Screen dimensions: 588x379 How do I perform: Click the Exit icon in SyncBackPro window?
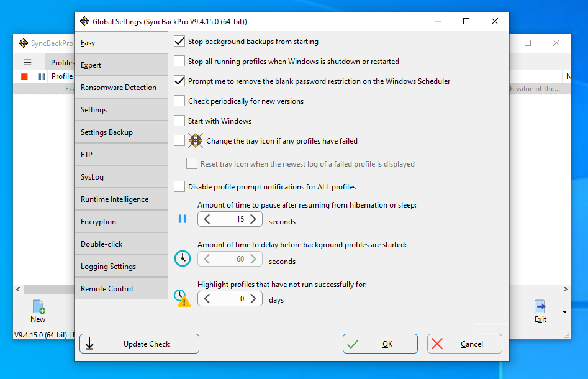coord(540,311)
